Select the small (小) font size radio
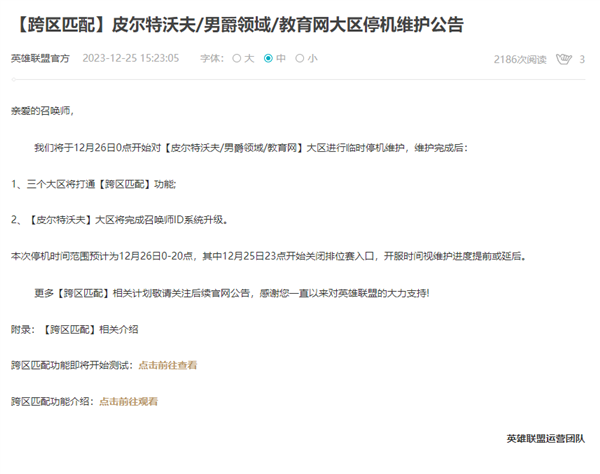Viewport: 600px width, 474px height. 300,58
